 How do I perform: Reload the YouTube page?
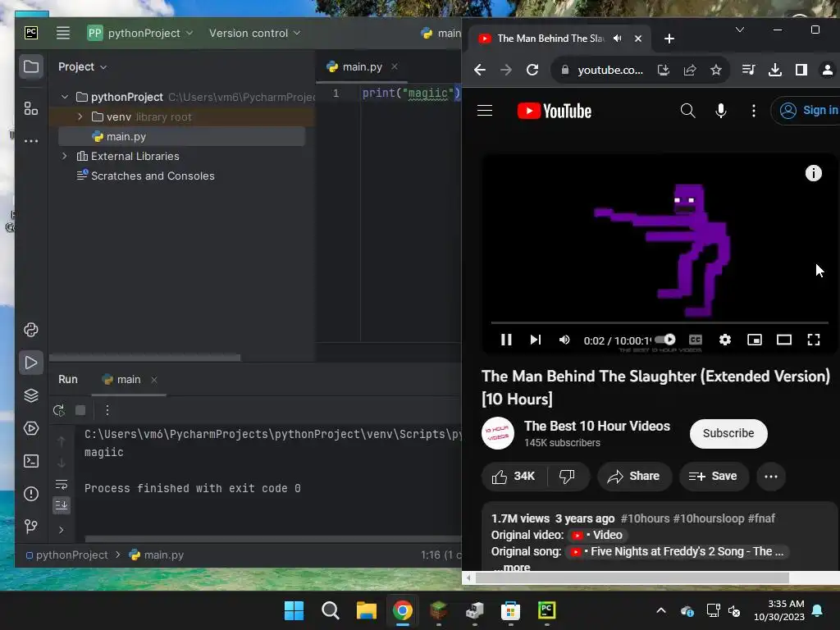pos(532,70)
